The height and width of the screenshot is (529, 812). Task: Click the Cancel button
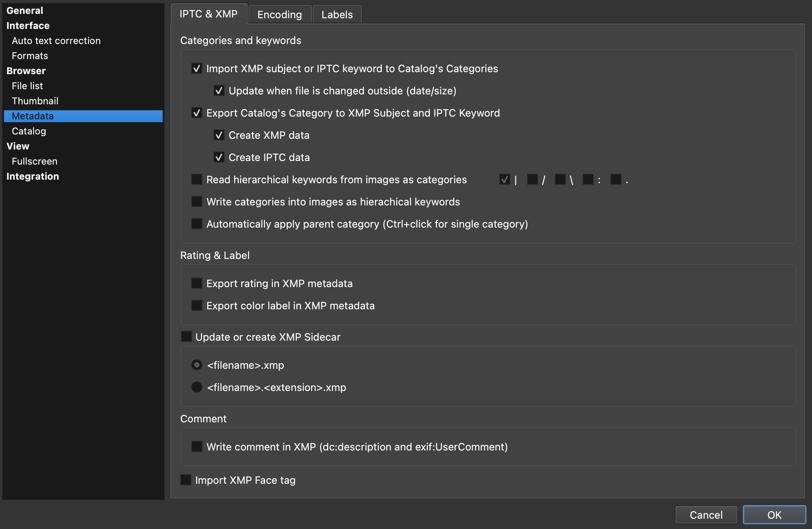(706, 515)
